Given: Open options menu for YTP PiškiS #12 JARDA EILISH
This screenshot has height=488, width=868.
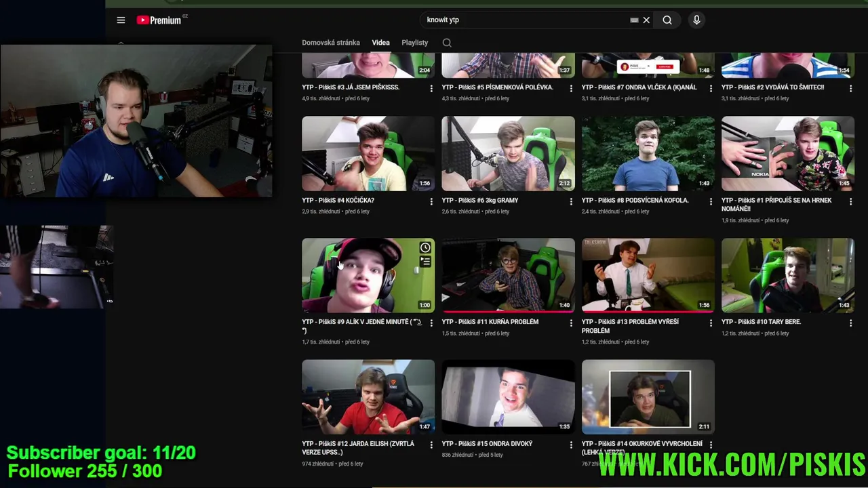Looking at the screenshot, I should point(431,445).
